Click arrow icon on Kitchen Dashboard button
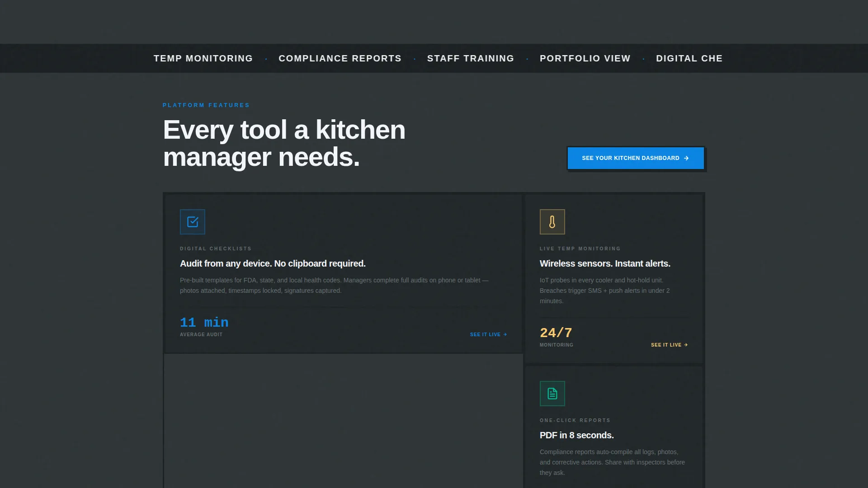The image size is (868, 488). (x=686, y=158)
